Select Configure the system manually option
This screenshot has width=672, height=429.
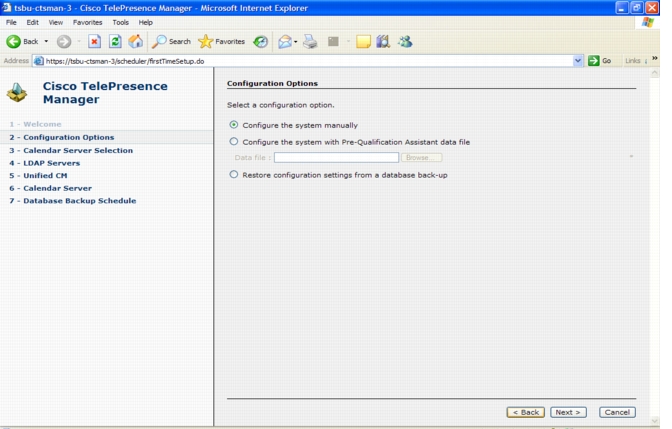coord(234,125)
